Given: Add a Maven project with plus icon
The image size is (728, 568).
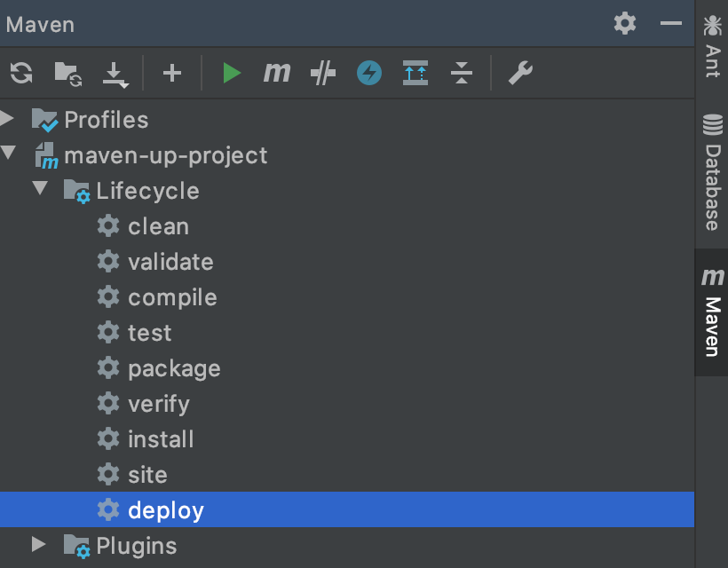Looking at the screenshot, I should tap(172, 73).
